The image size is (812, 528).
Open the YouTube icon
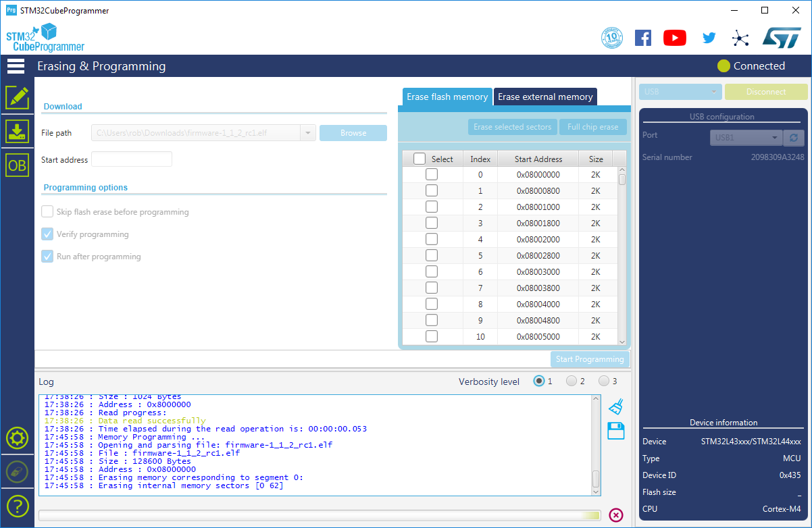[675, 38]
